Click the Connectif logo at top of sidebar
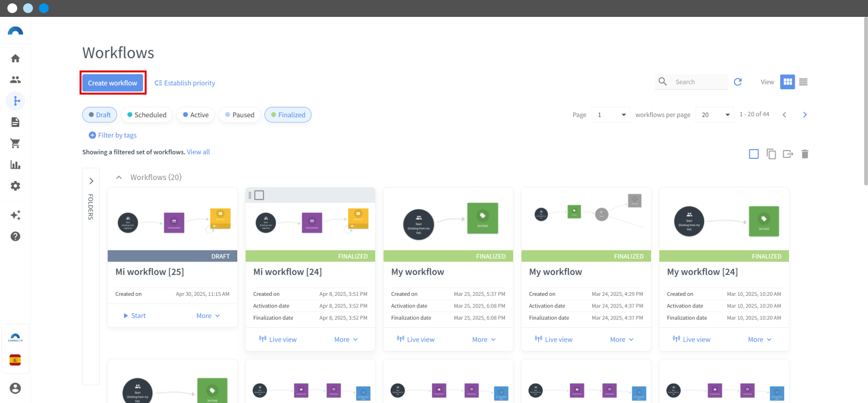Viewport: 868px width, 403px height. click(15, 31)
